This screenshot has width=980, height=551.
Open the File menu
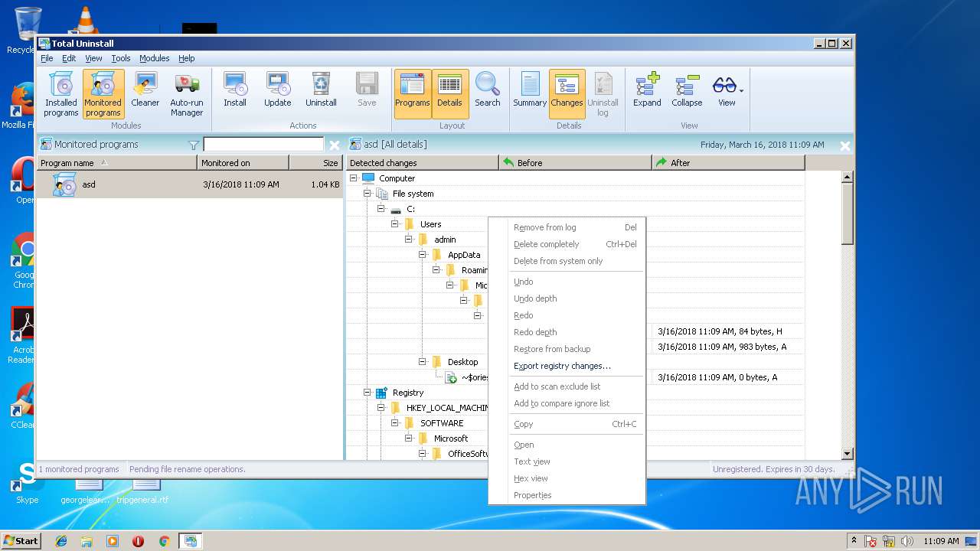tap(47, 58)
